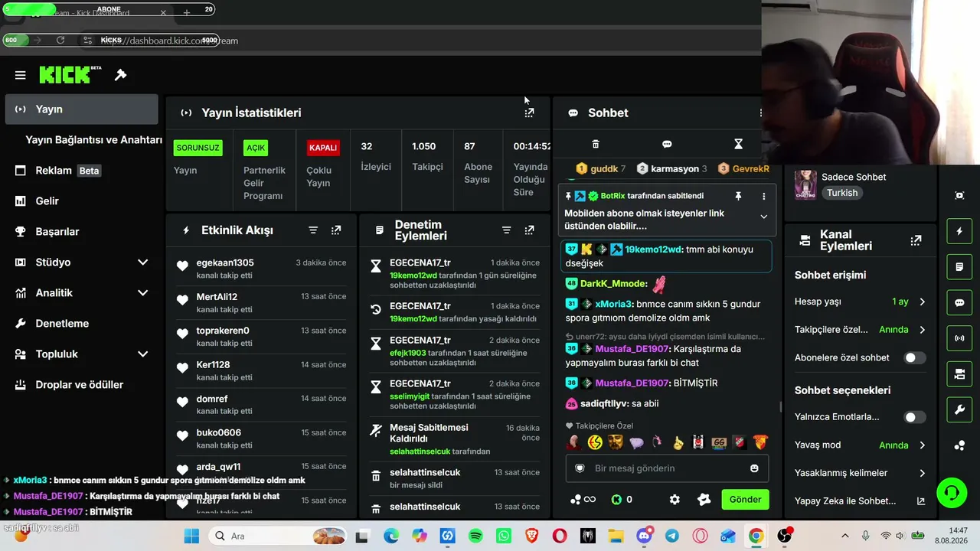Click the notes sidebar icon
980x551 pixels.
[x=959, y=267]
